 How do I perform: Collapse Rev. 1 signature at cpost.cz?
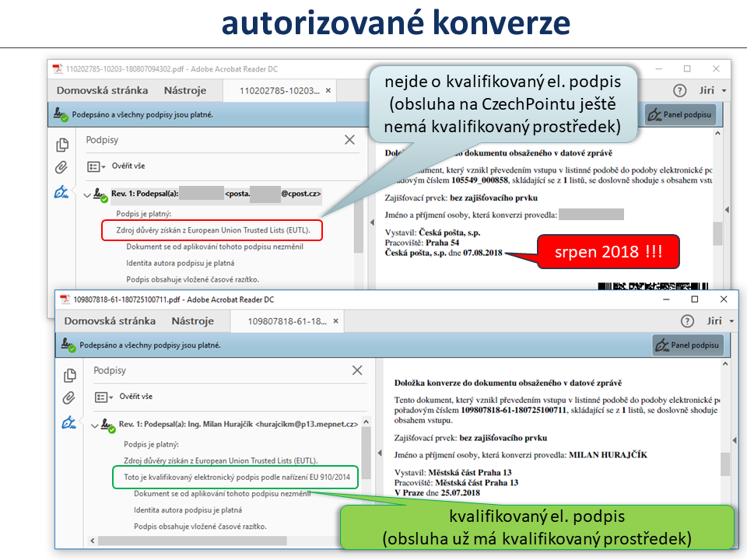87,194
